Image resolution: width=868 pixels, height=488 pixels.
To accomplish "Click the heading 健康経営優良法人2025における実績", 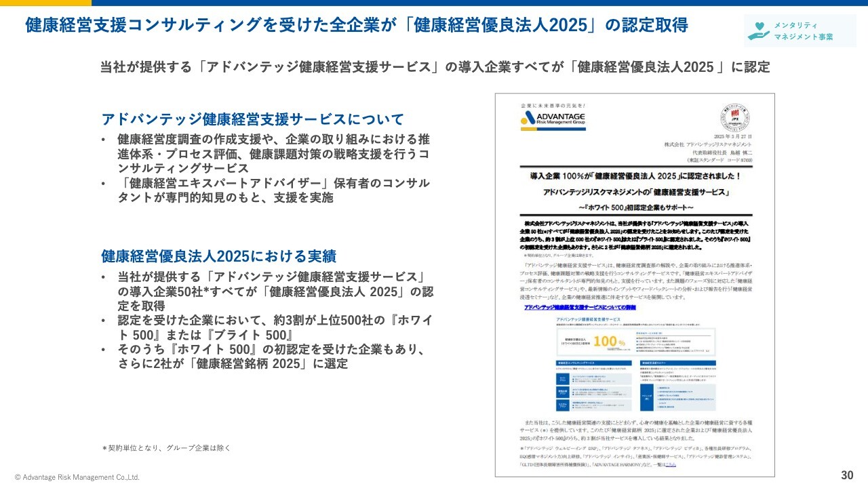I will click(219, 256).
